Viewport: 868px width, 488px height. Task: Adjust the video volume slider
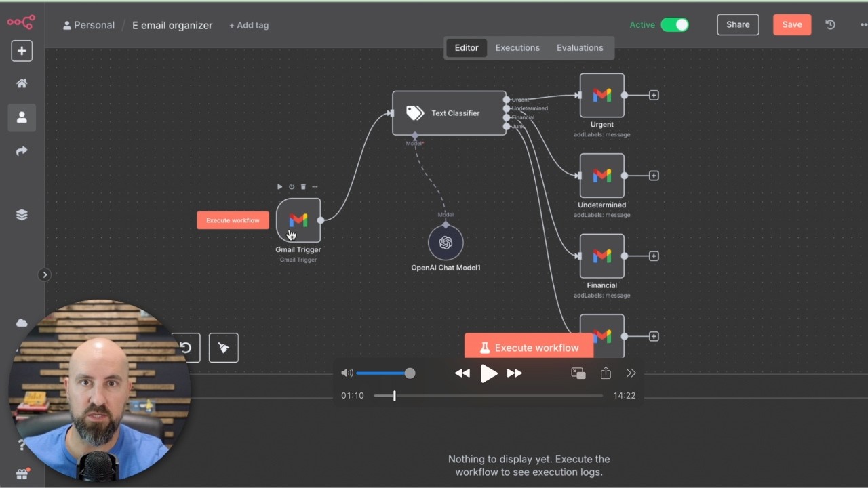[x=385, y=373]
